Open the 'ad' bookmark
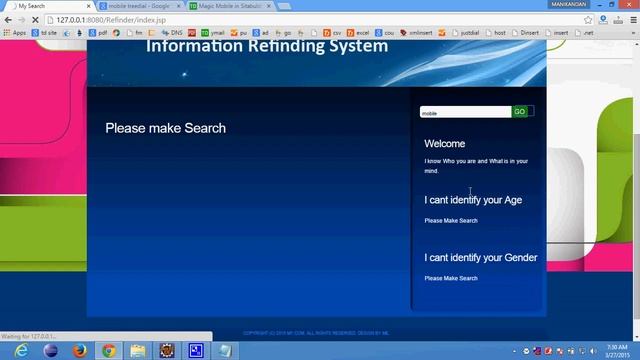This screenshot has height=360, width=640. tap(260, 33)
